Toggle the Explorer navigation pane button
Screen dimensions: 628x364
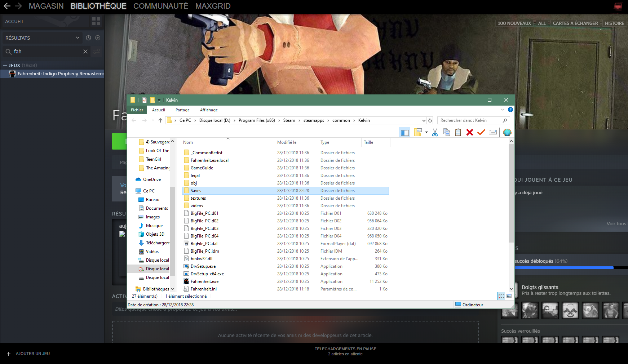(x=404, y=132)
